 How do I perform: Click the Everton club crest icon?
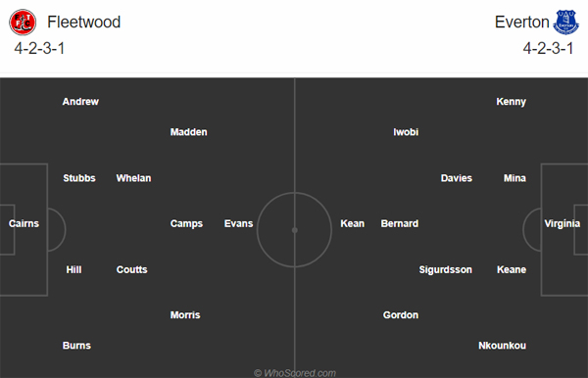pyautogui.click(x=565, y=23)
